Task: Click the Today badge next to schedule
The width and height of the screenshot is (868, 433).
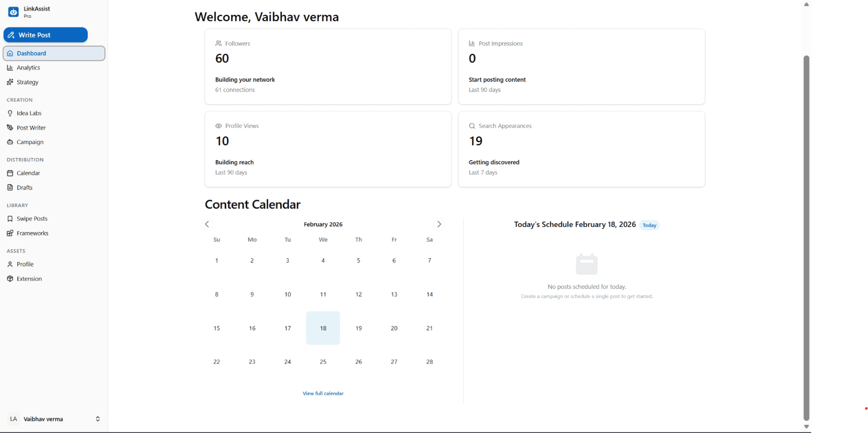Action: [649, 225]
